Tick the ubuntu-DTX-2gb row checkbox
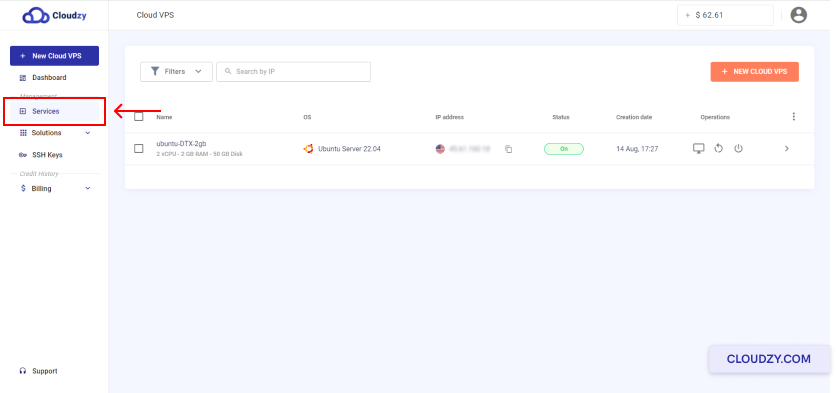Screen dimensions: 836x393 tap(139, 149)
